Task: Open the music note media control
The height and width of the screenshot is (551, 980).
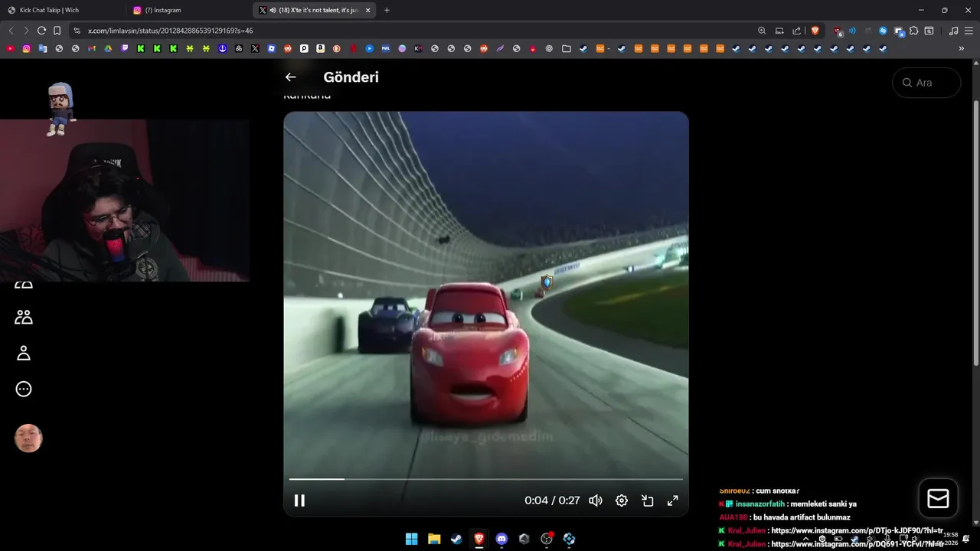Action: coord(953,31)
